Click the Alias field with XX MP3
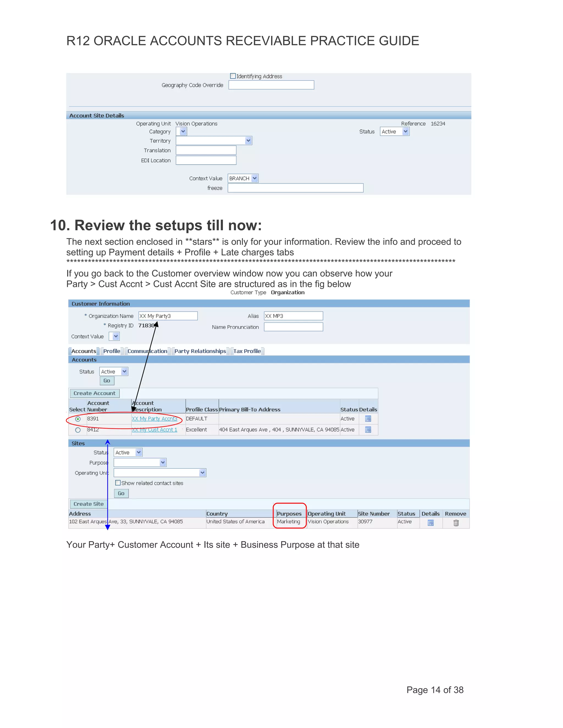Image resolution: width=563 pixels, height=728 pixels. click(x=294, y=316)
